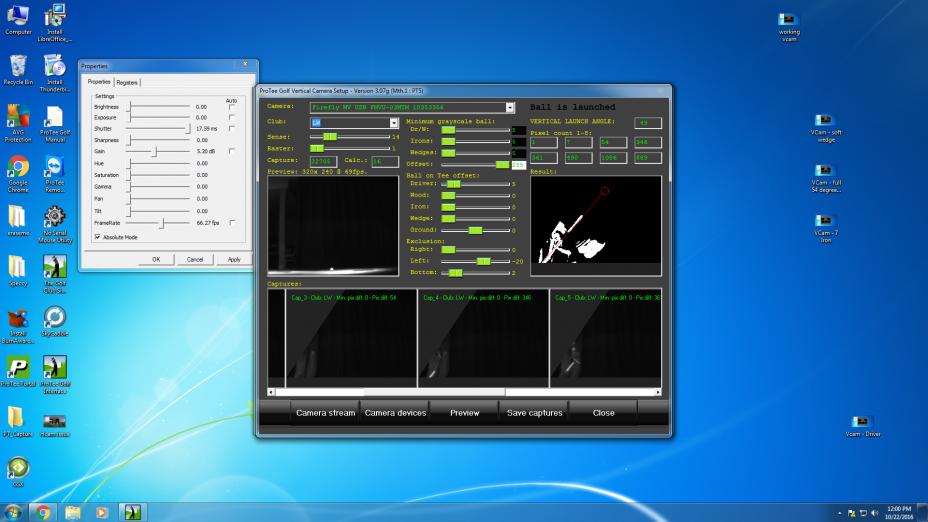Click the captures horizontal scrollbar right arrow
This screenshot has width=928, height=522.
coord(658,392)
